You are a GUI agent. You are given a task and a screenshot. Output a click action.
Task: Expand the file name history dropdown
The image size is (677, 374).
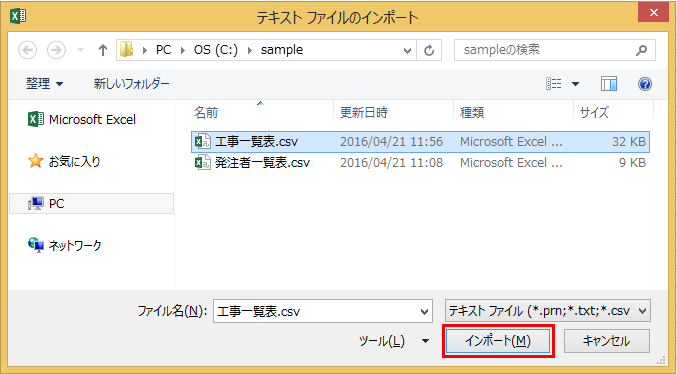pyautogui.click(x=425, y=312)
